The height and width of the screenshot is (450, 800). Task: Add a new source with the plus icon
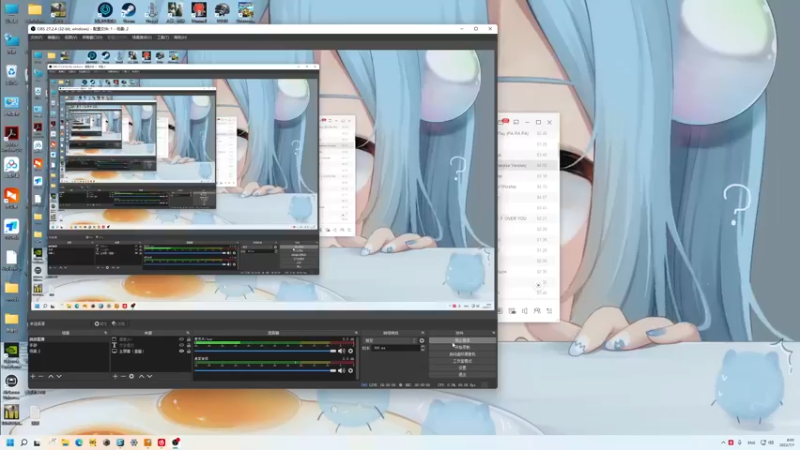[x=115, y=377]
